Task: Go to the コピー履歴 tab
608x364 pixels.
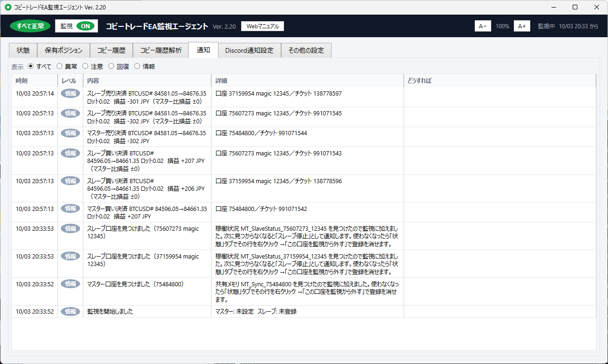Action: pyautogui.click(x=111, y=50)
